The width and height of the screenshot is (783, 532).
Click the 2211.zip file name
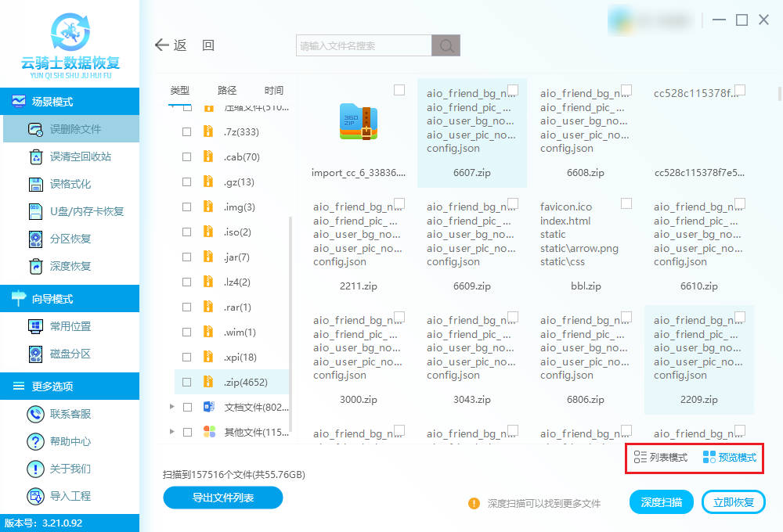pyautogui.click(x=359, y=286)
